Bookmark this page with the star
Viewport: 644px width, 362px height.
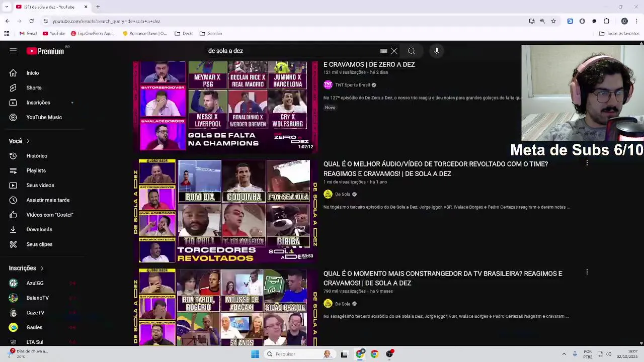(553, 21)
